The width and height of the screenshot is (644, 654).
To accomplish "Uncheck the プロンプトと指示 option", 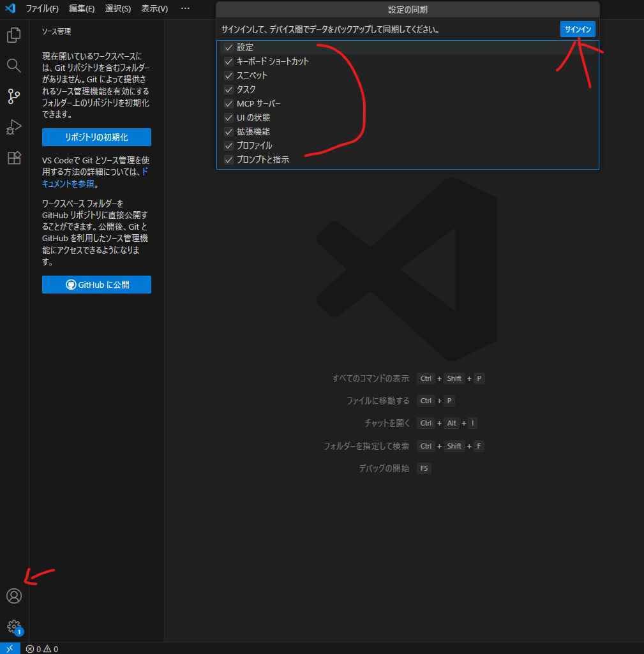I will pyautogui.click(x=228, y=160).
